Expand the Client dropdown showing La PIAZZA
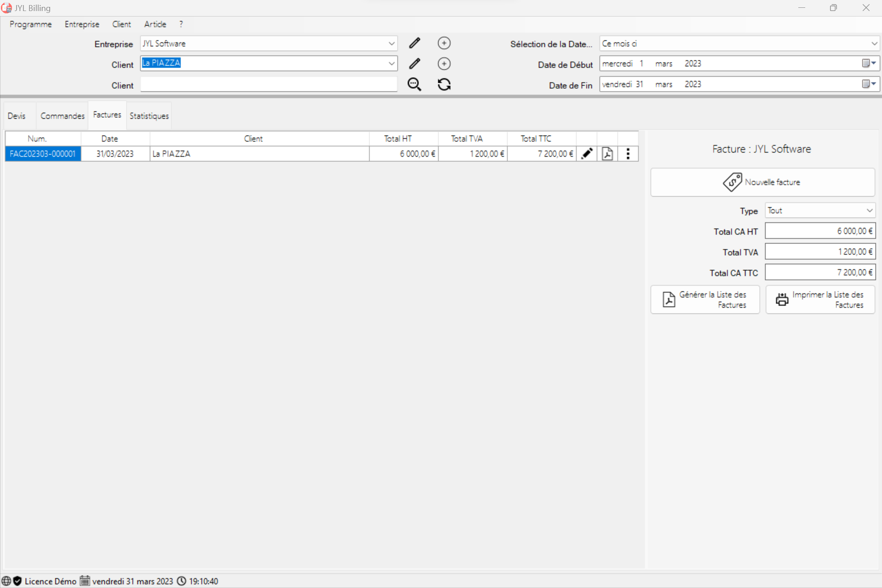882x588 pixels. (391, 63)
